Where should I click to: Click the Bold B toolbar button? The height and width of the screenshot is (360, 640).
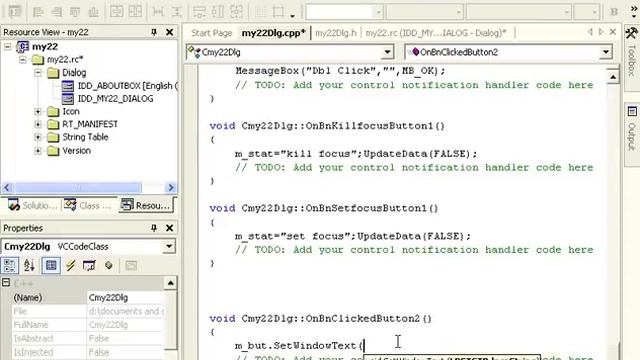[614, 12]
